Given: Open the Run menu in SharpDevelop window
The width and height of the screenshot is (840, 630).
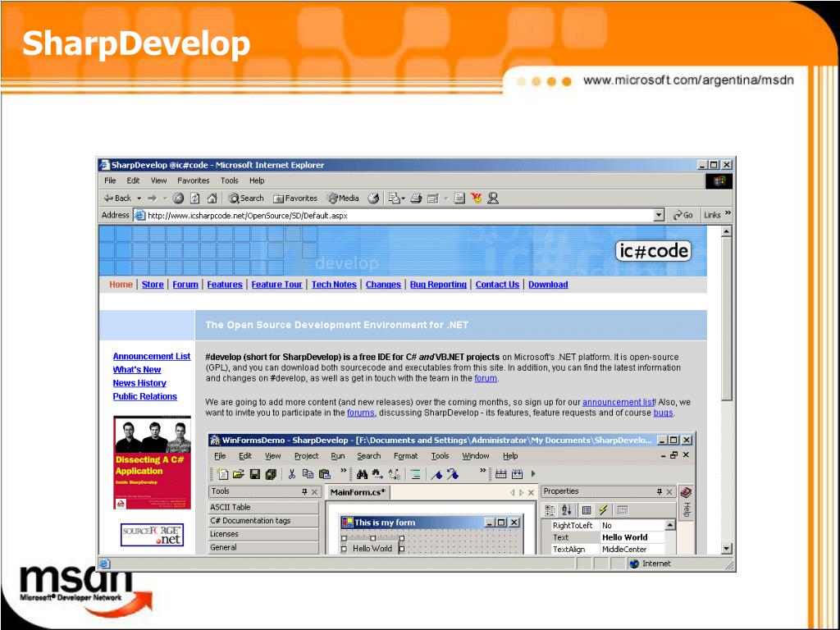Looking at the screenshot, I should [x=337, y=456].
